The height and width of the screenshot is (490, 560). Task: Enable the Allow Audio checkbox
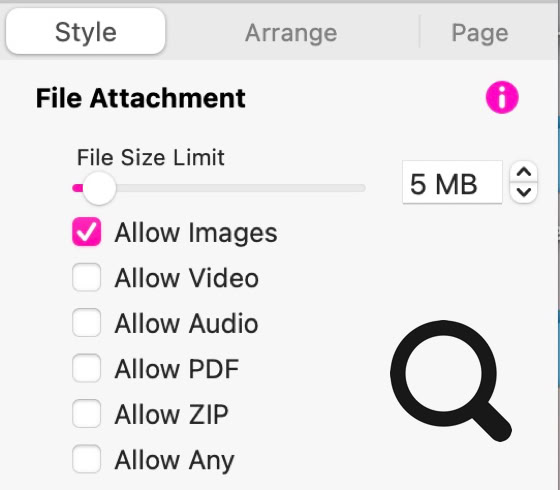pos(86,322)
